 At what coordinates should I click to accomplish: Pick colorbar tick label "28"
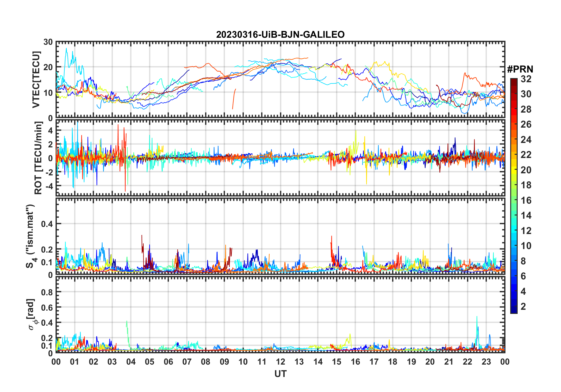tap(526, 109)
